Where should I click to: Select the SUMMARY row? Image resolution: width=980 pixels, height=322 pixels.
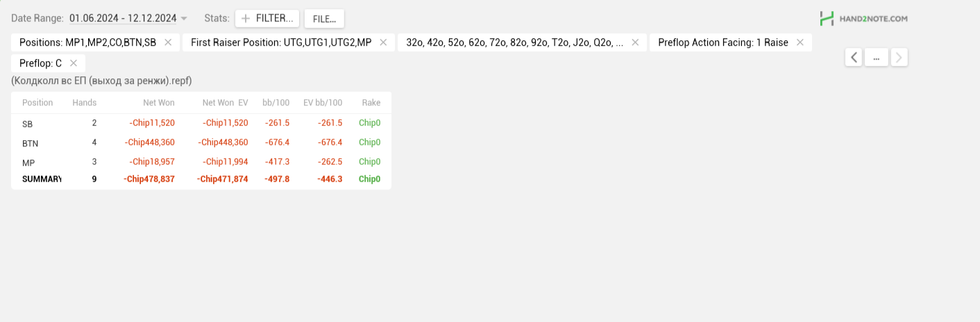click(x=201, y=179)
